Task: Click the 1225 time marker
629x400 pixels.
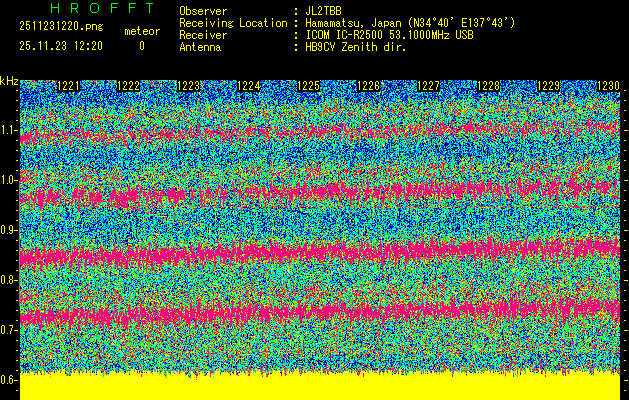Action: click(309, 86)
